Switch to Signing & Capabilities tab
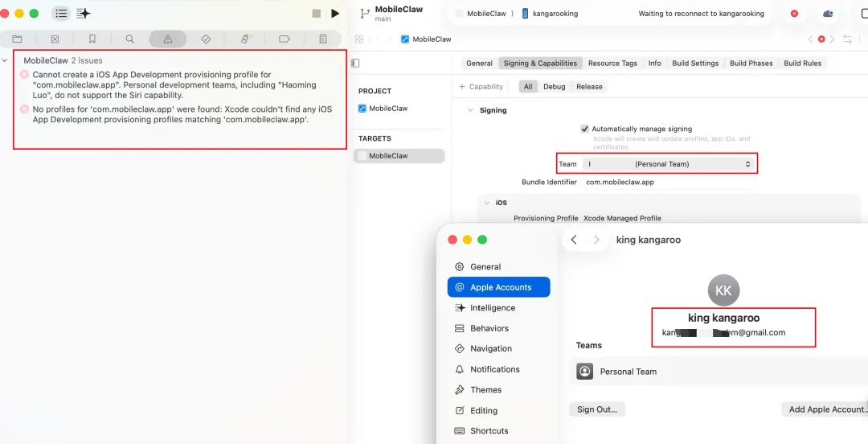 (x=540, y=64)
